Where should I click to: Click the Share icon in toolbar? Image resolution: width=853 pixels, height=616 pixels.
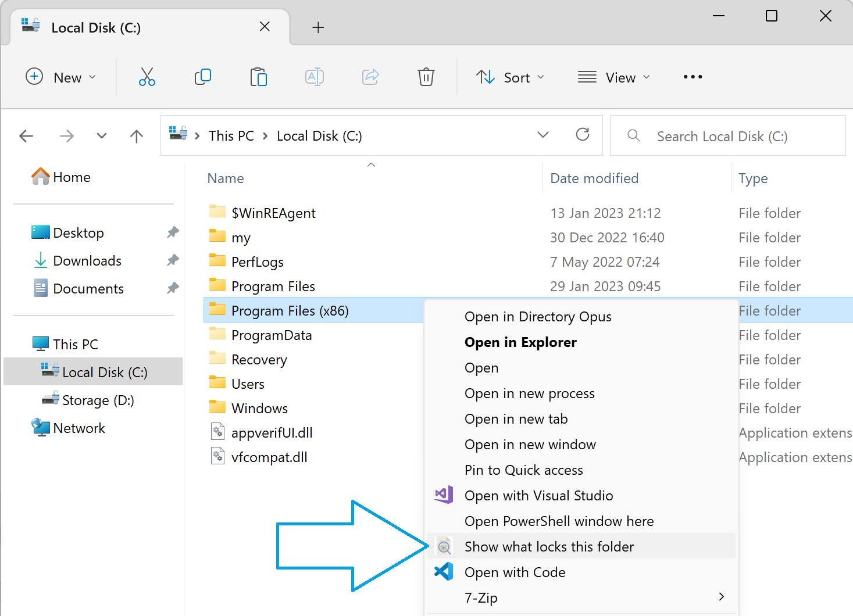click(x=370, y=77)
